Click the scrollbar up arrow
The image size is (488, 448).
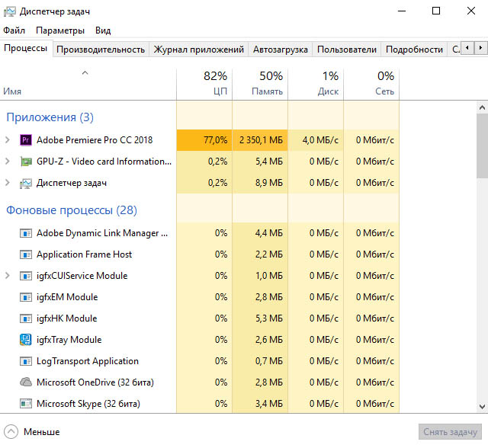pos(482,108)
